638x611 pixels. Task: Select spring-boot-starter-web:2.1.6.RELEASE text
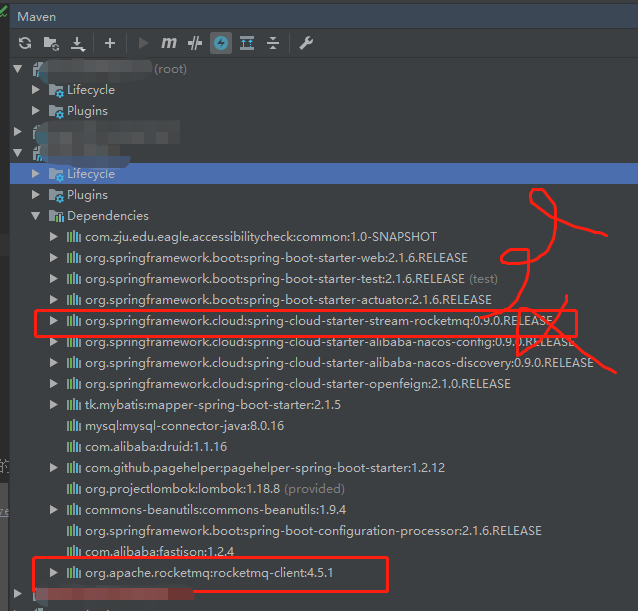(276, 258)
